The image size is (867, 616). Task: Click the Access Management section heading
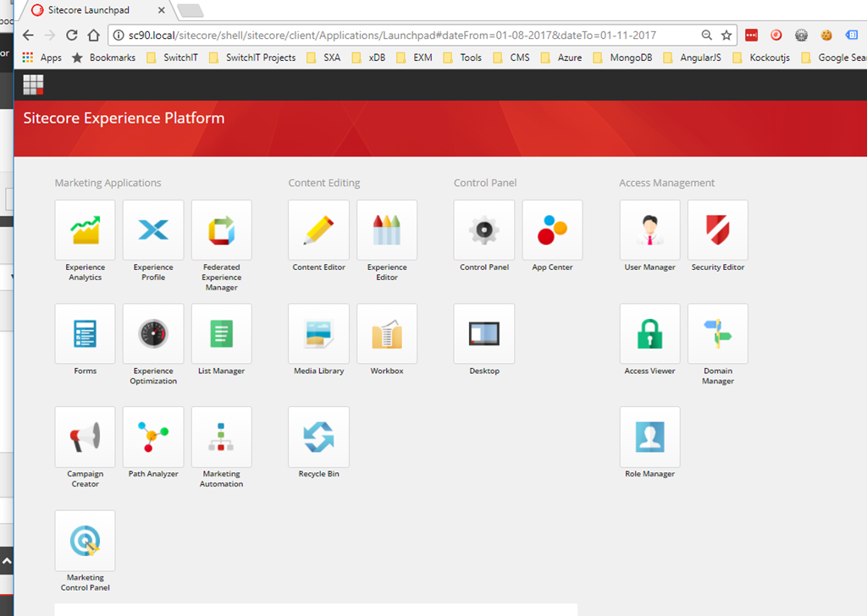(667, 183)
